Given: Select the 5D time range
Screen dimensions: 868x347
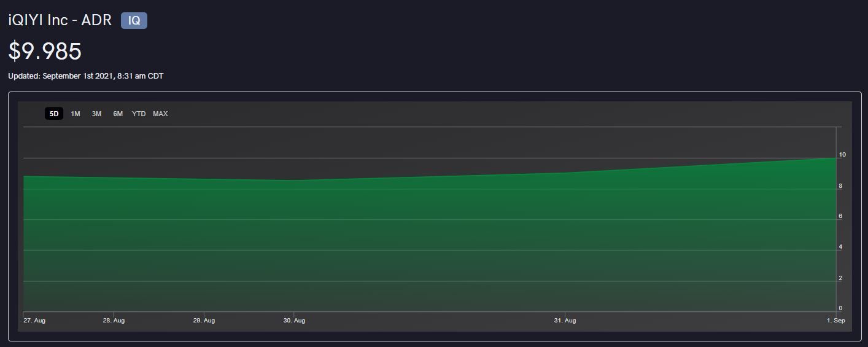Looking at the screenshot, I should pos(54,114).
